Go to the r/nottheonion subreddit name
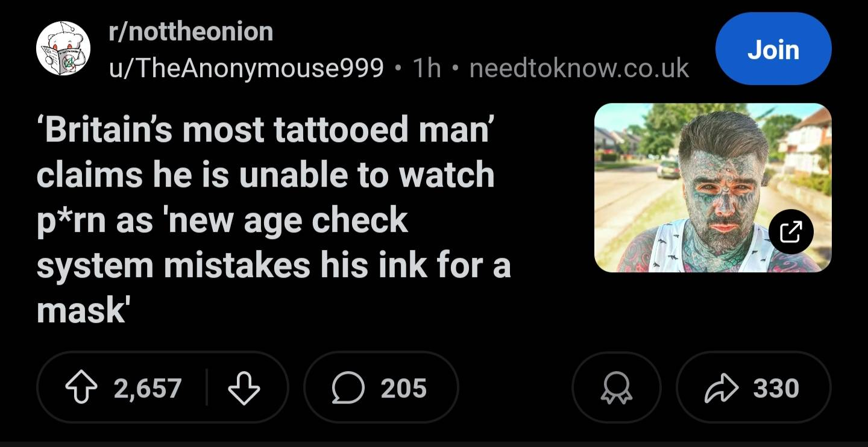The image size is (868, 447). click(190, 32)
